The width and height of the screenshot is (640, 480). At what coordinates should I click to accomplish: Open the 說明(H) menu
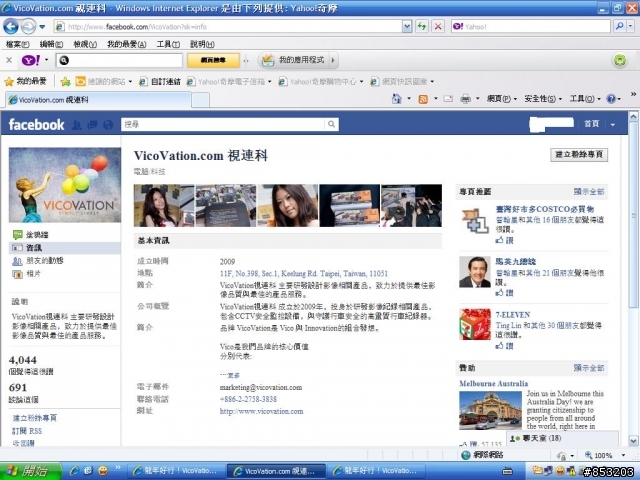click(x=202, y=44)
